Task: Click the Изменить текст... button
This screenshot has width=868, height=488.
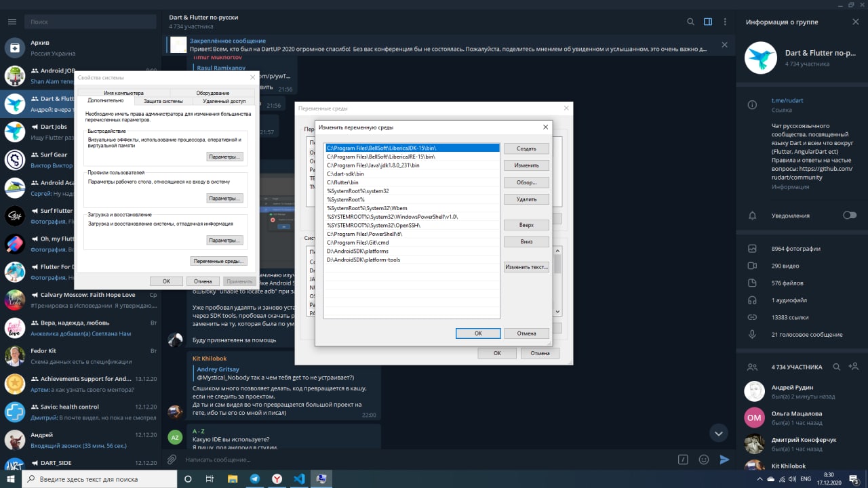Action: coord(526,267)
